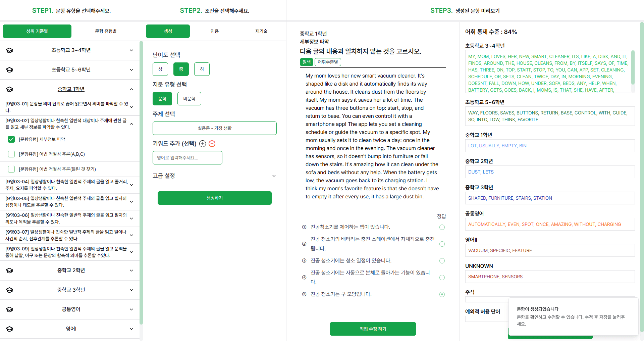The height and width of the screenshot is (341, 644).
Task: Switch to the 재기술 tab in STEP2
Action: 261,31
